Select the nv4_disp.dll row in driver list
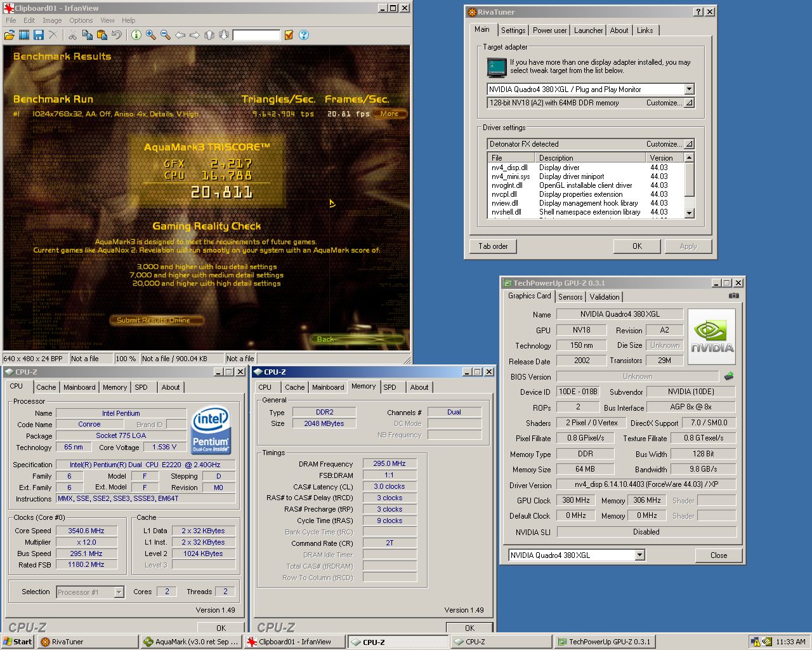The image size is (812, 650). [586, 168]
